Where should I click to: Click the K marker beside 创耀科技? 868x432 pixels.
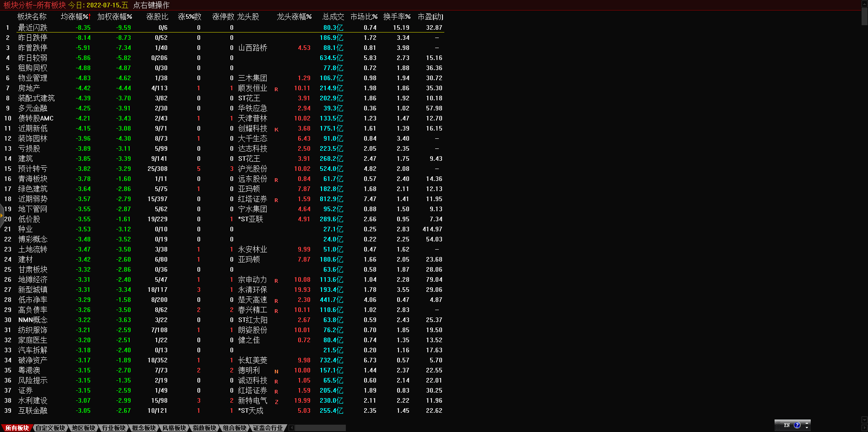coord(276,130)
